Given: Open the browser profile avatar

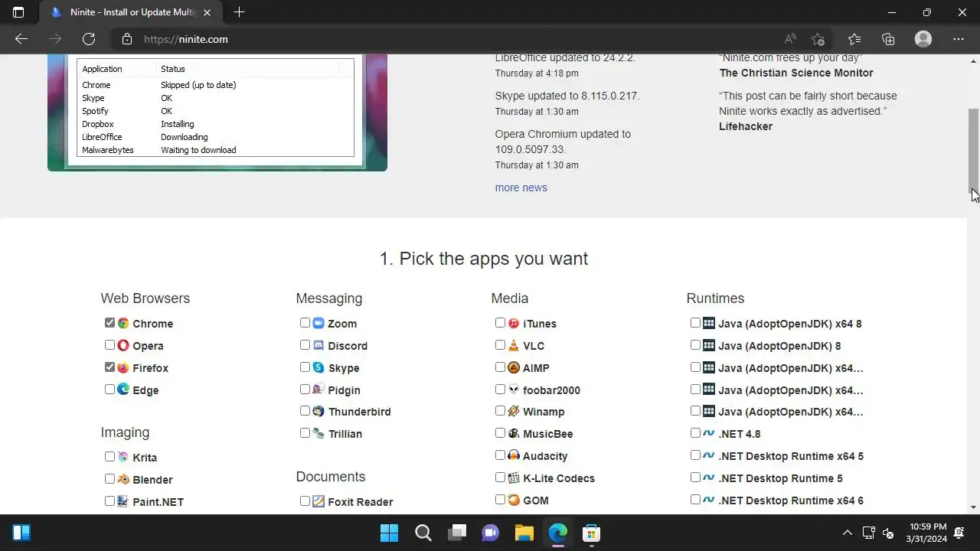Looking at the screenshot, I should [x=923, y=39].
